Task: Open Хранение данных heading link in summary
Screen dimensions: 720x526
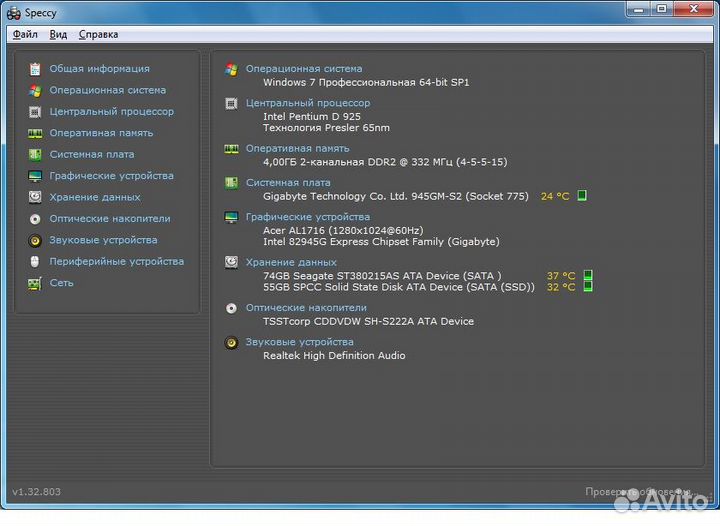Action: (291, 262)
